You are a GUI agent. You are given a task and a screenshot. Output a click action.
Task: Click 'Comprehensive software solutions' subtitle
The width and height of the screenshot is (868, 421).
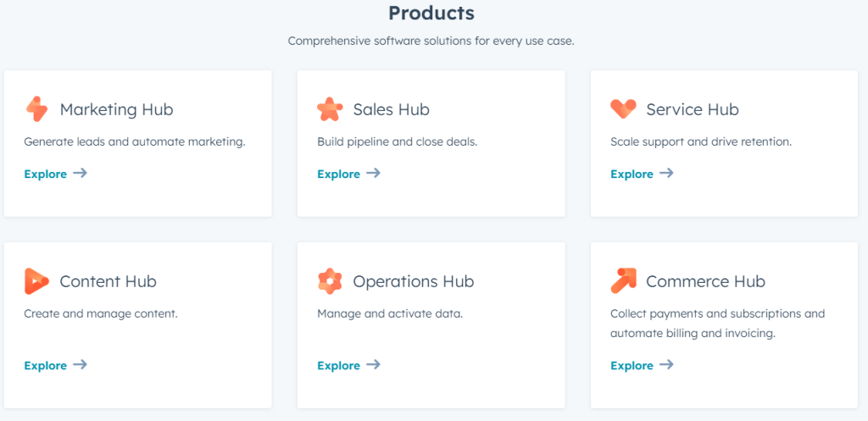click(x=431, y=42)
